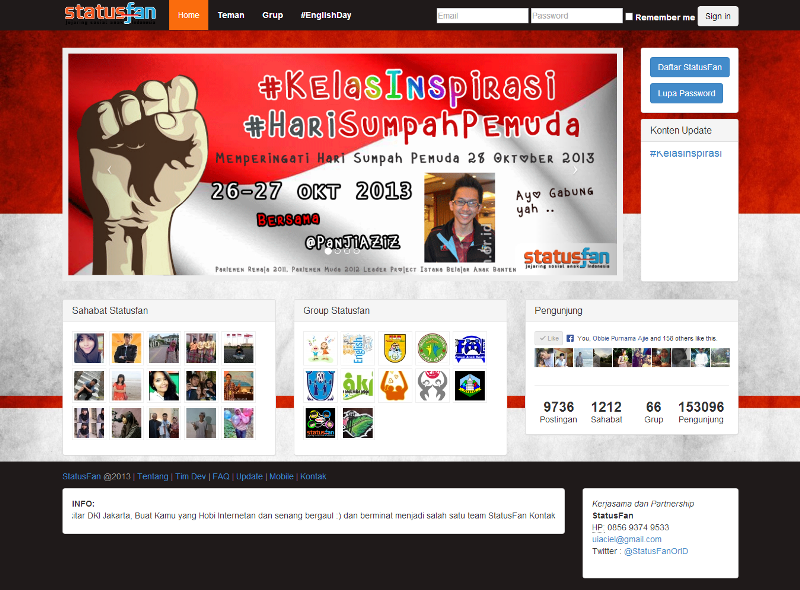This screenshot has height=590, width=800.
Task: View profile of three people in traditional dress
Action: (201, 348)
